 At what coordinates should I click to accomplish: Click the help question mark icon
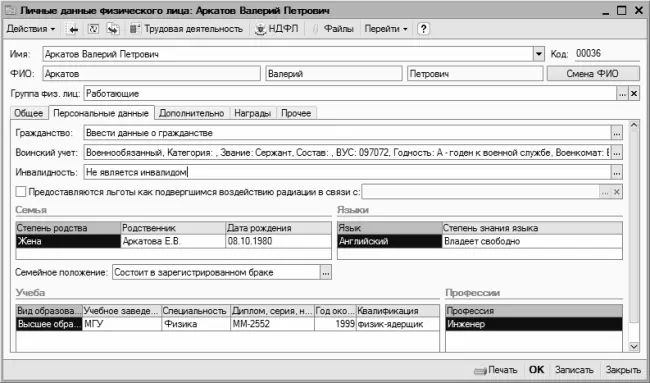pyautogui.click(x=423, y=29)
